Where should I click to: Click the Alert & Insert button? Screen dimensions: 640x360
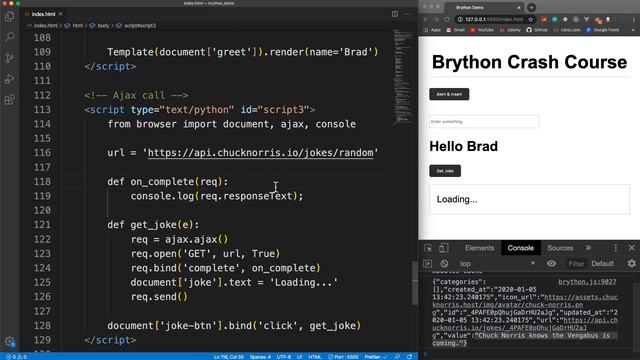(449, 94)
